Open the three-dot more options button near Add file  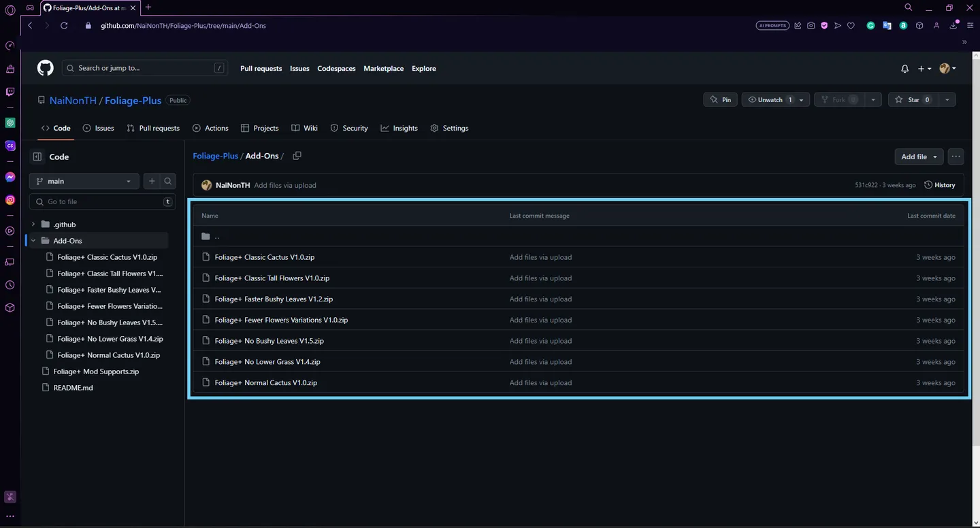[x=956, y=156]
